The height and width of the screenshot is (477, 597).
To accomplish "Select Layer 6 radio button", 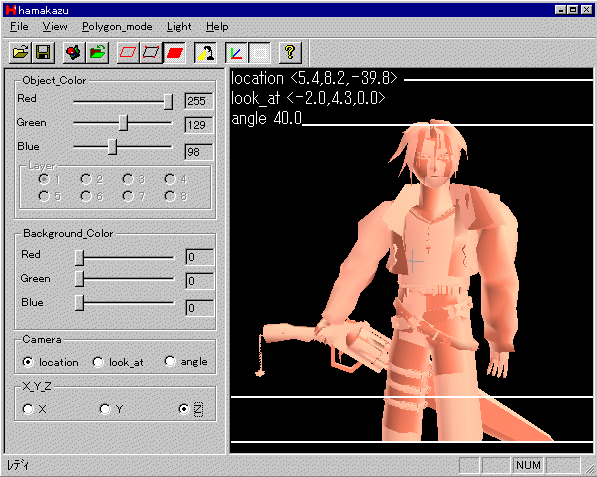I will tap(86, 196).
